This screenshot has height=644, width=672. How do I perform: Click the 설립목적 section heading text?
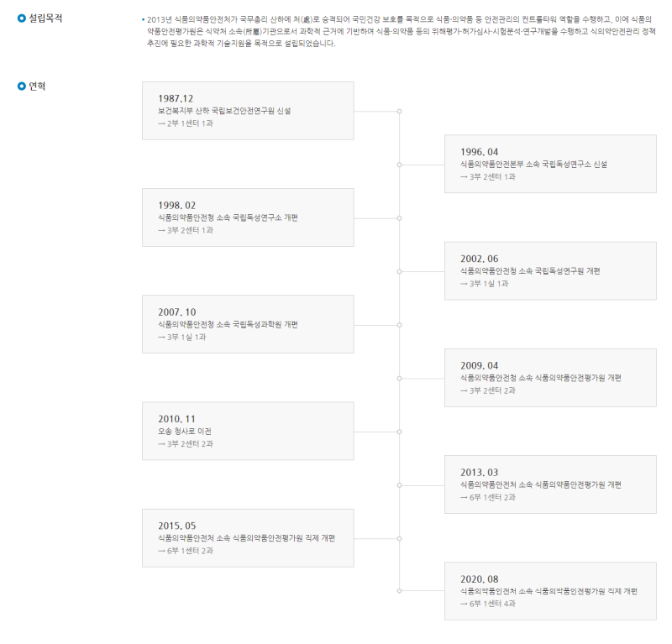[x=45, y=18]
